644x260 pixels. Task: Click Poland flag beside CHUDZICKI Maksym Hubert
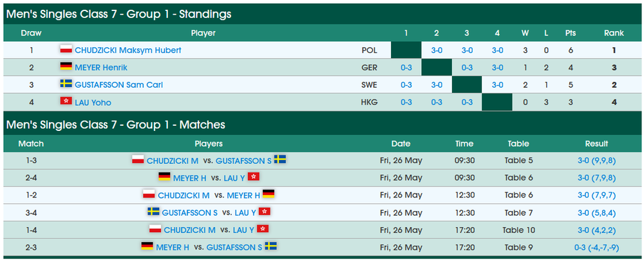(x=66, y=50)
